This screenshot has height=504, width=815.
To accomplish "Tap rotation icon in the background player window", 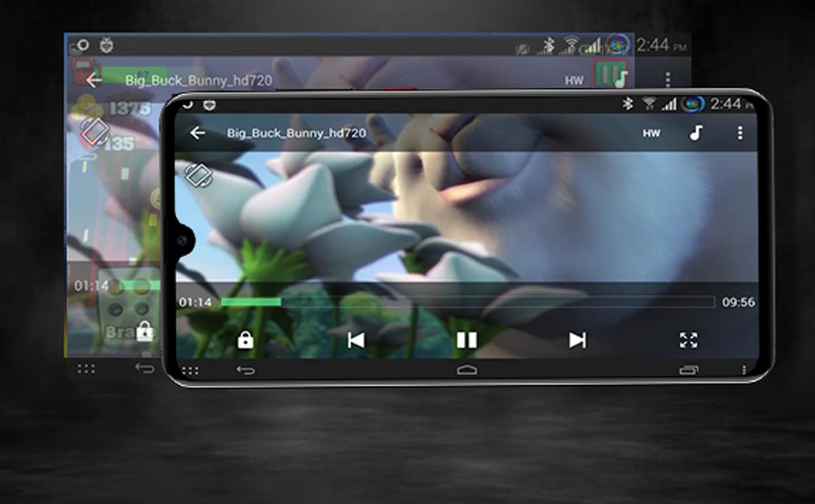I will coord(95,132).
